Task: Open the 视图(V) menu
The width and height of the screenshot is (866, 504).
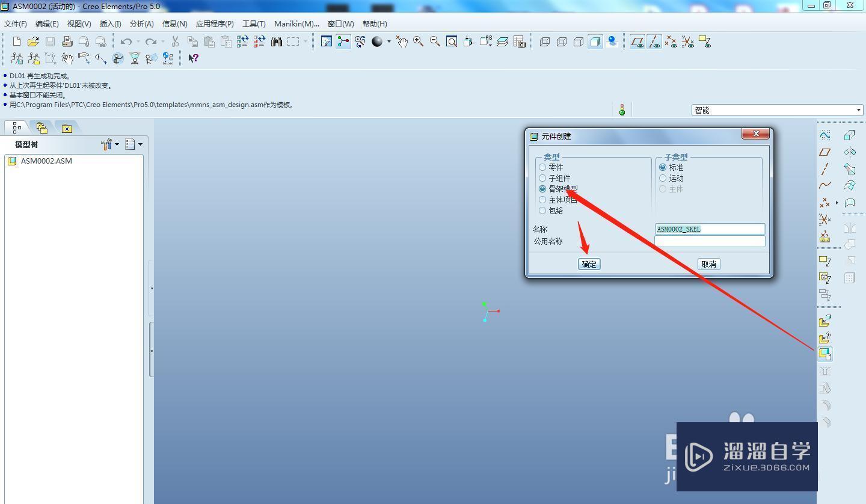Action: pyautogui.click(x=79, y=24)
